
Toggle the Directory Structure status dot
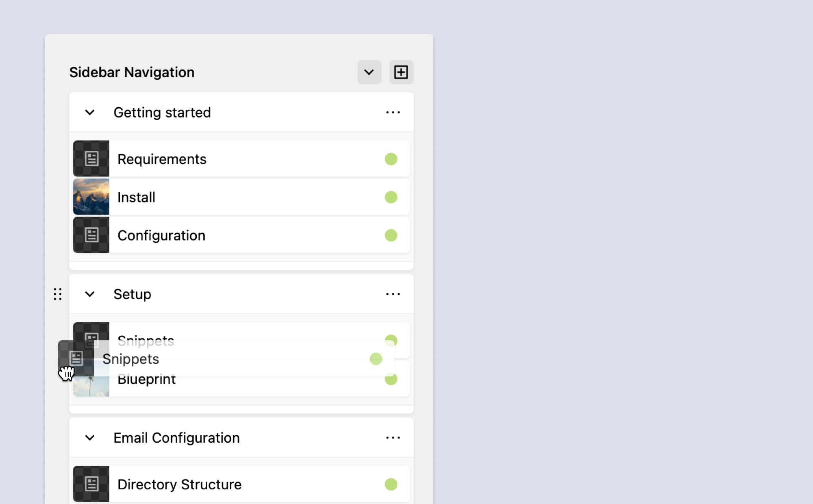[x=391, y=484]
